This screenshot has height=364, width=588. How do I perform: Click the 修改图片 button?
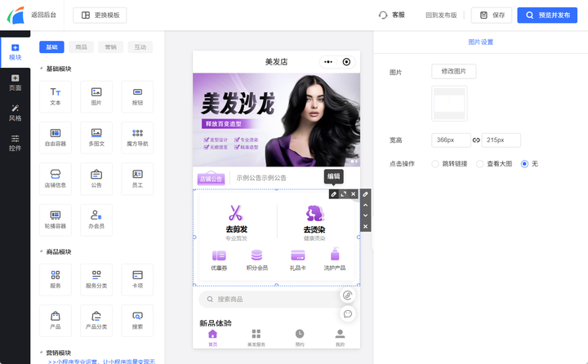tap(453, 72)
